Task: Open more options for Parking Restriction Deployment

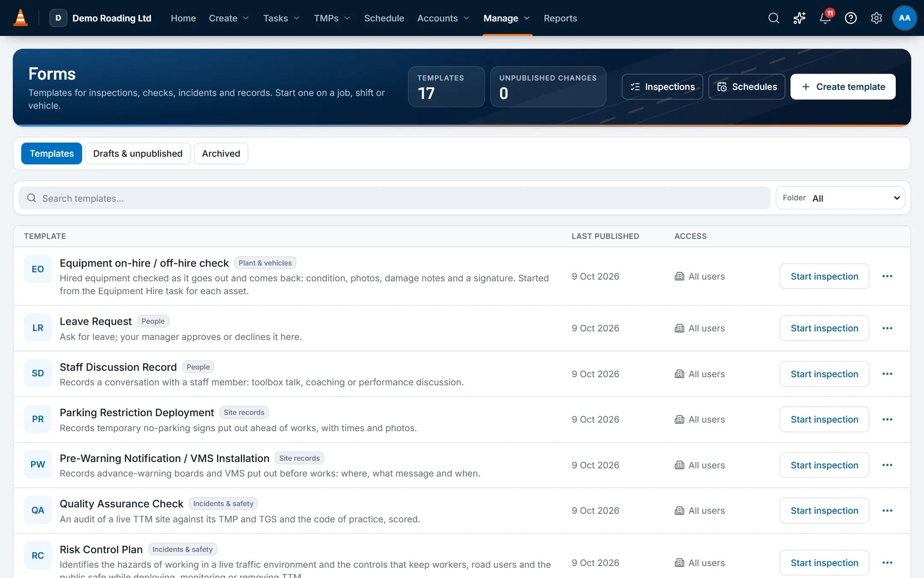Action: [x=887, y=419]
